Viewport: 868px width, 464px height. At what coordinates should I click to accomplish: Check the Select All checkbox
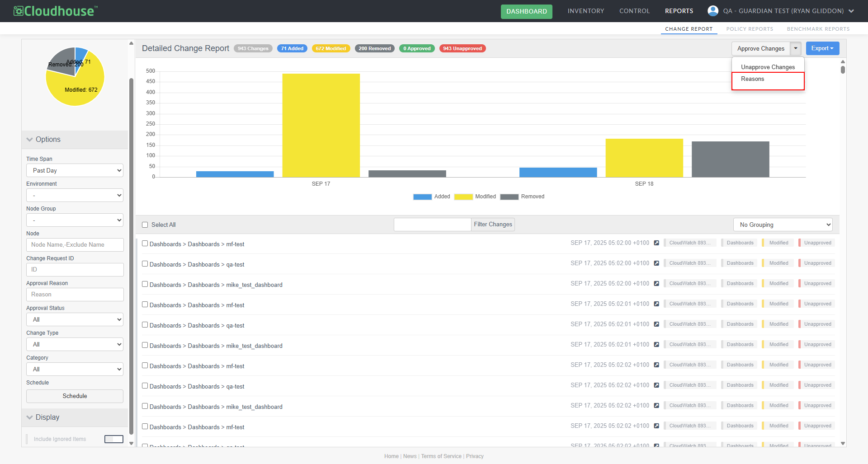pyautogui.click(x=145, y=225)
